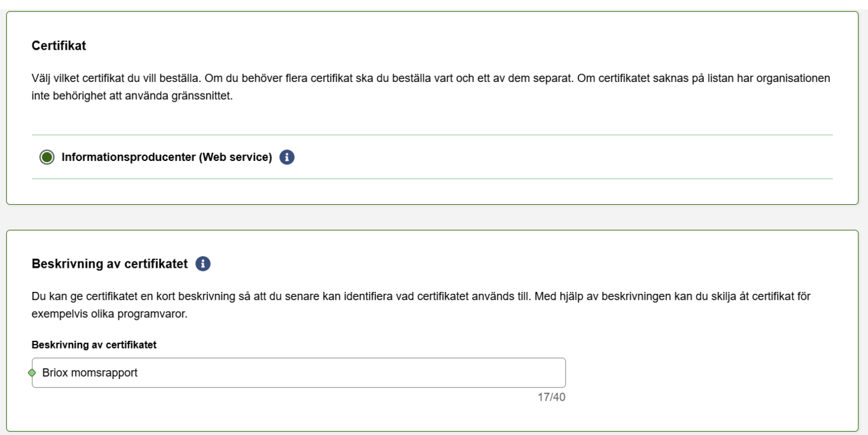
Task: Click the blank area right of the Informationsproducenter row
Action: coord(560,157)
